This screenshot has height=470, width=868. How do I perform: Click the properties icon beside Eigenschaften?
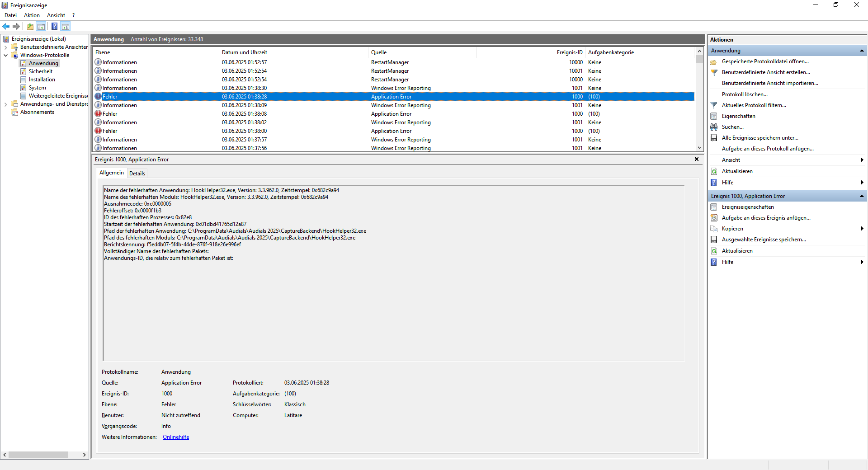(714, 116)
